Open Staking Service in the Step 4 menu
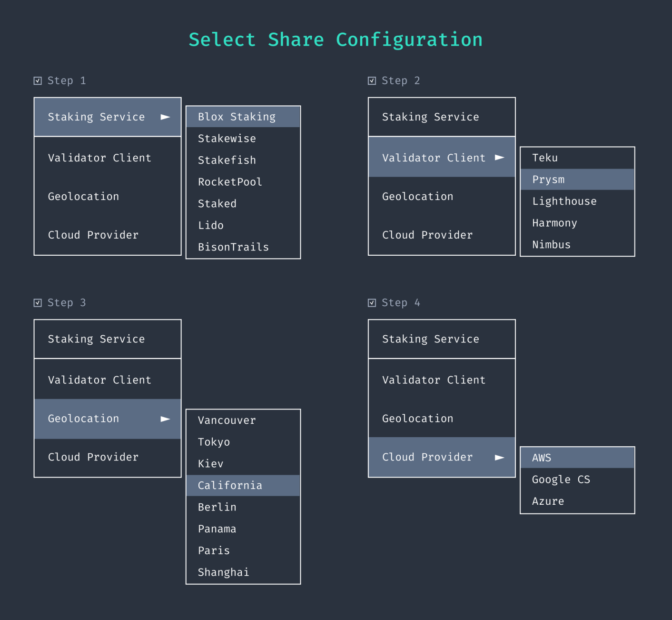The height and width of the screenshot is (620, 672). 430,339
